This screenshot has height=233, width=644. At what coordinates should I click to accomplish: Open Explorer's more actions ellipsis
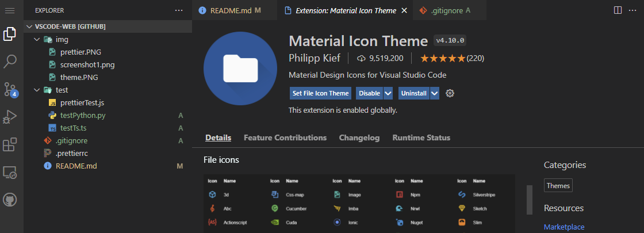[179, 10]
